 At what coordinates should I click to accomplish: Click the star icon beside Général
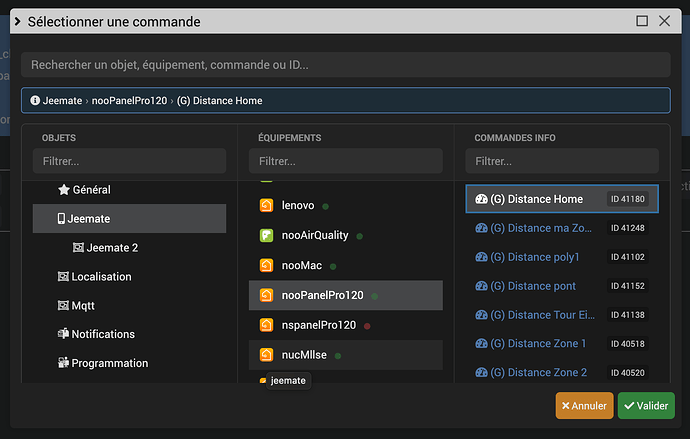[x=64, y=190]
